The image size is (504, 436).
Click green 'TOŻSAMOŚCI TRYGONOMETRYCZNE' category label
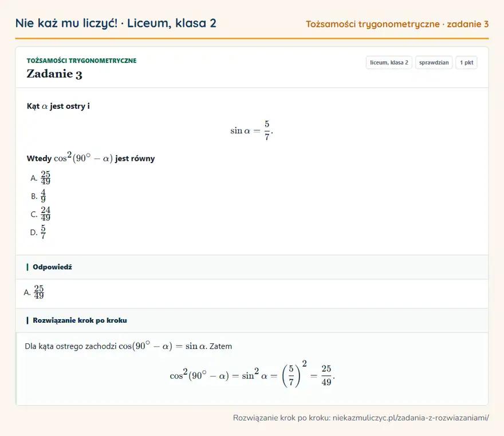pyautogui.click(x=82, y=61)
